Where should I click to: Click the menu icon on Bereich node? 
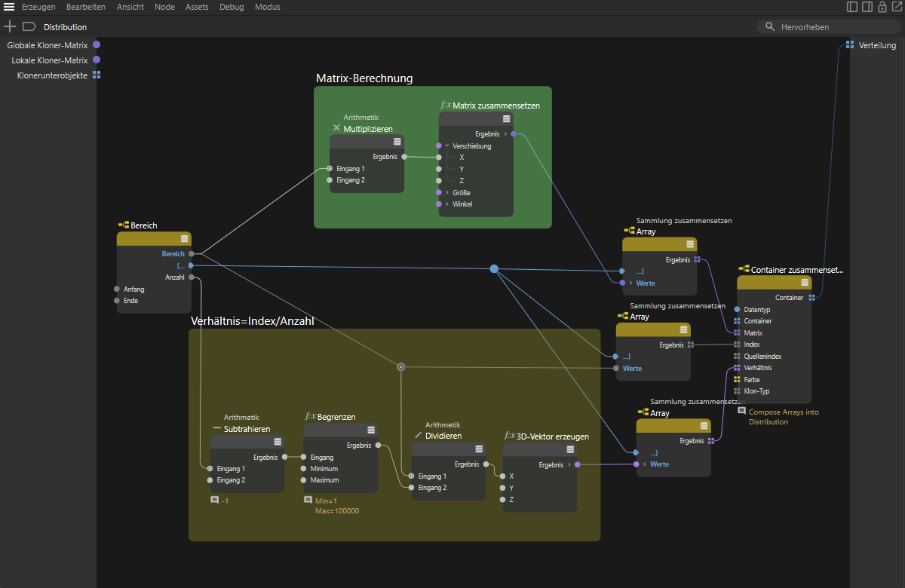[x=183, y=239]
